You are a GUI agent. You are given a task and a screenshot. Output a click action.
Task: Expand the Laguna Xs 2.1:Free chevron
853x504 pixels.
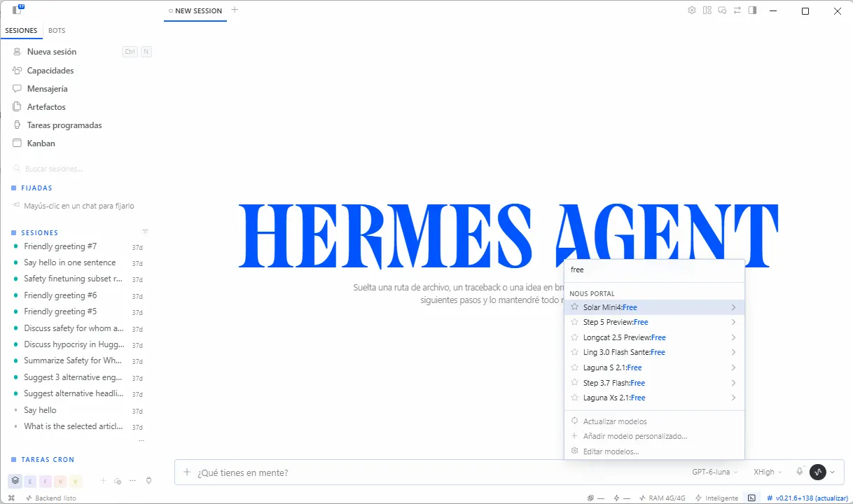[x=733, y=398]
